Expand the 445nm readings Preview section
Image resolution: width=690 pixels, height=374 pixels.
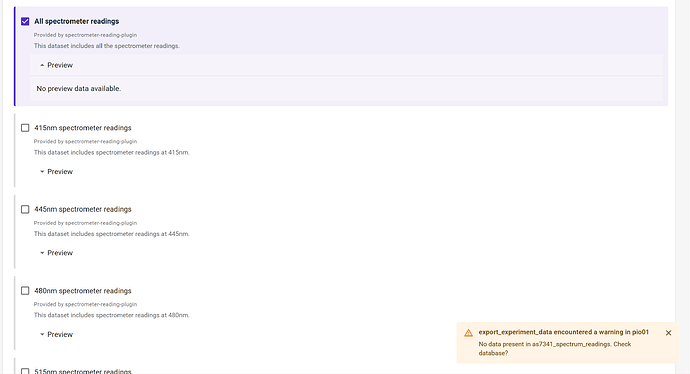pos(56,253)
